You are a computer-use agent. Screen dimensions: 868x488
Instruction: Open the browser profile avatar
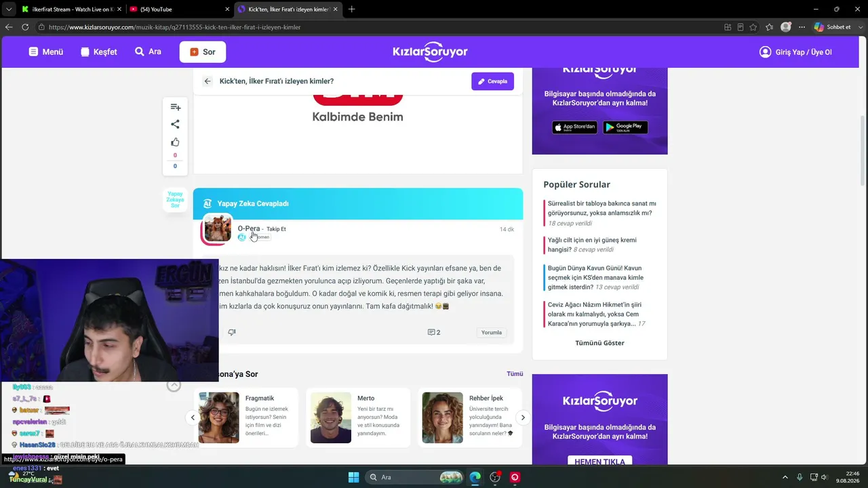click(x=786, y=27)
